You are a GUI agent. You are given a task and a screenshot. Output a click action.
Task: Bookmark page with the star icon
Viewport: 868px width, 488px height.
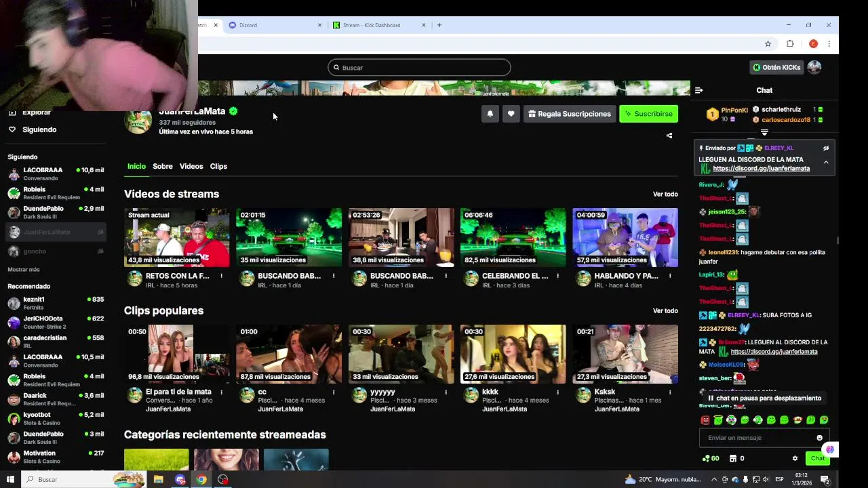click(768, 44)
